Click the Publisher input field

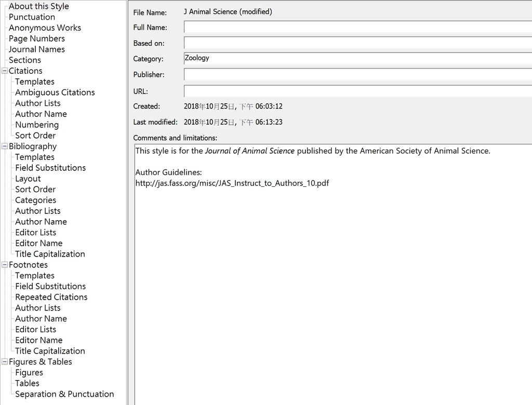coord(358,74)
